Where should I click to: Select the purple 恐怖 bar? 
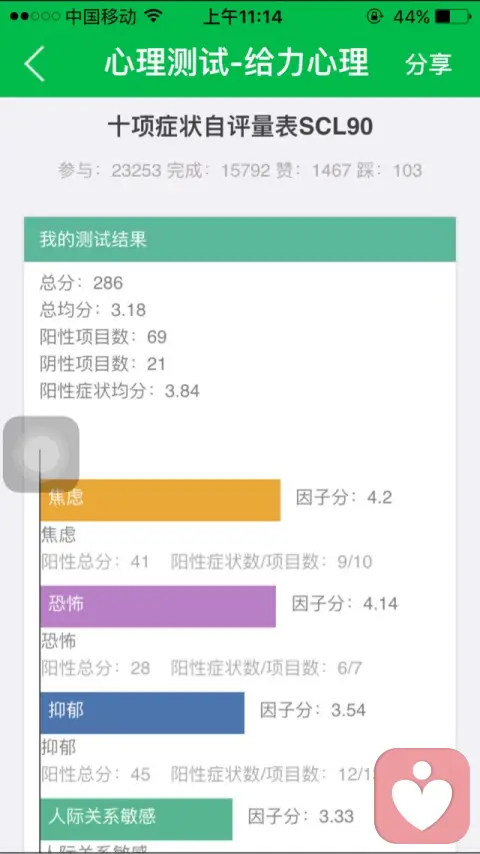158,606
